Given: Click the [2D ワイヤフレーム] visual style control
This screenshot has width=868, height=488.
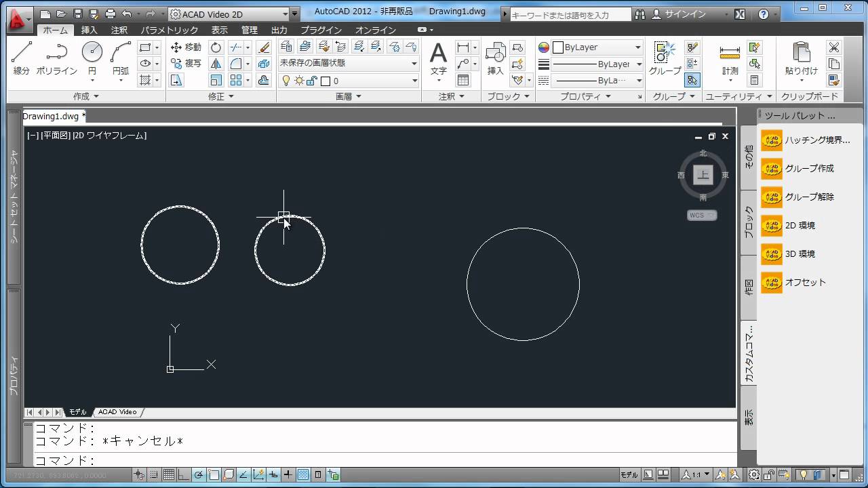Looking at the screenshot, I should pyautogui.click(x=110, y=136).
